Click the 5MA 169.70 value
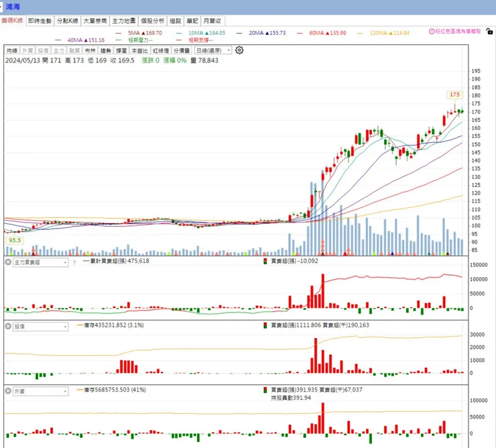The image size is (496, 448). click(154, 33)
